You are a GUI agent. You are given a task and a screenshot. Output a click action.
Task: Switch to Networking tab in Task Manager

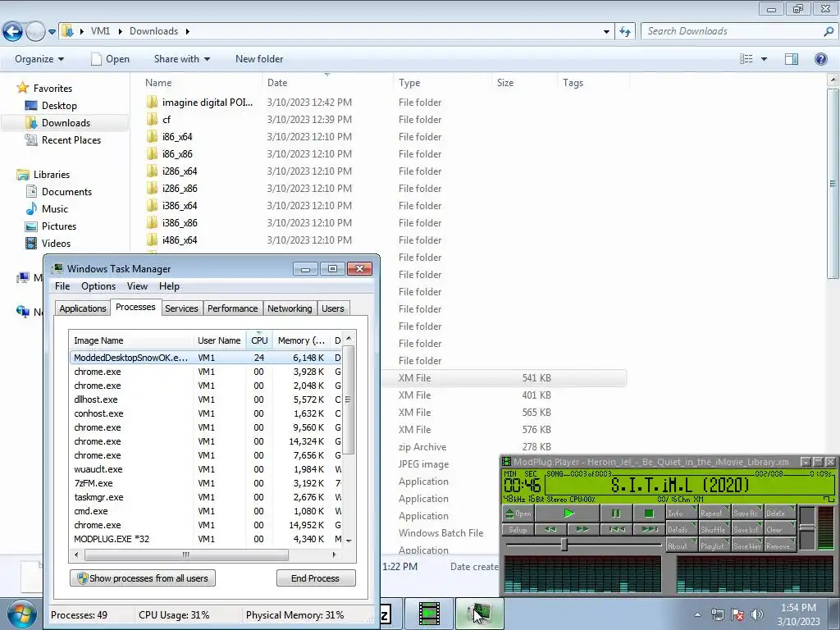coord(290,308)
